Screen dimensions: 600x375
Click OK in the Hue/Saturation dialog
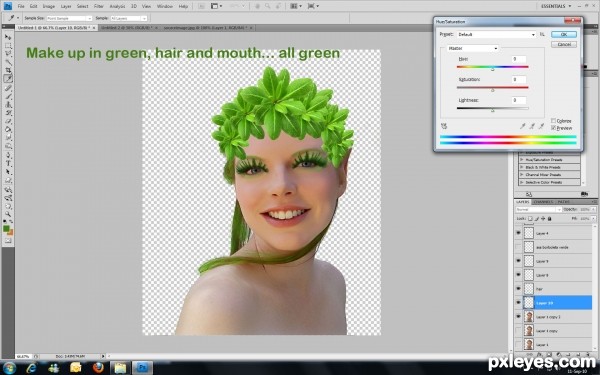point(564,34)
